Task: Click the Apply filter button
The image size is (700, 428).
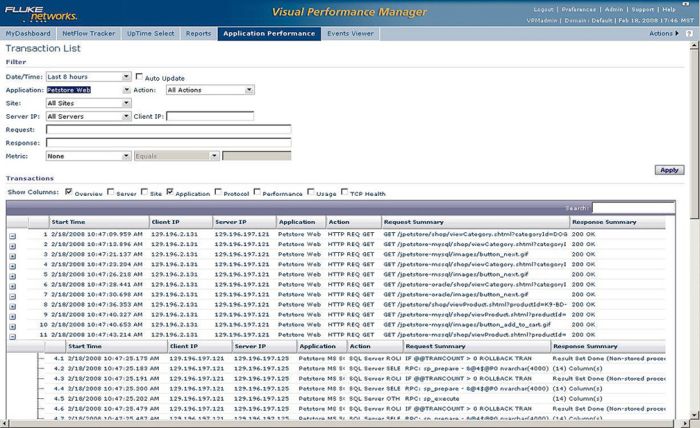Action: [669, 170]
